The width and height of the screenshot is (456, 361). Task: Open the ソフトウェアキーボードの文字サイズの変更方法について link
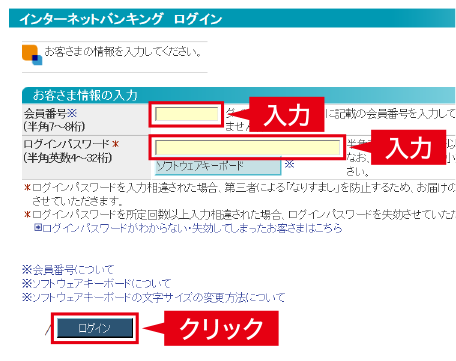point(154,297)
